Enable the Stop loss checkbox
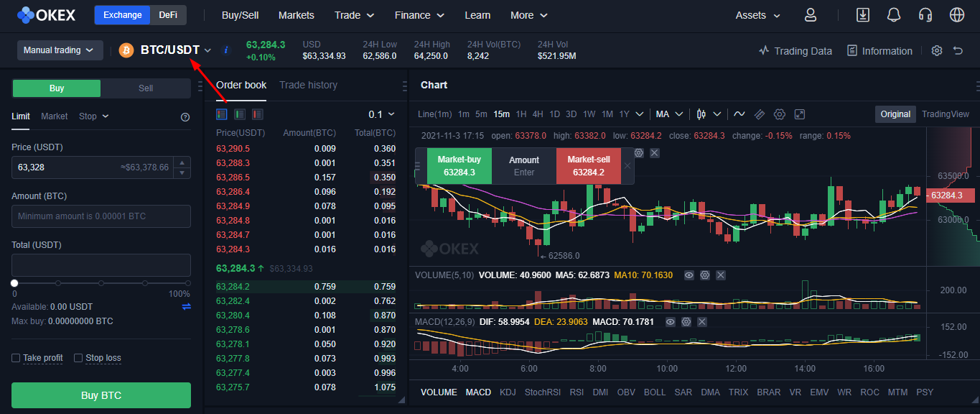This screenshot has height=414, width=980. (x=78, y=358)
